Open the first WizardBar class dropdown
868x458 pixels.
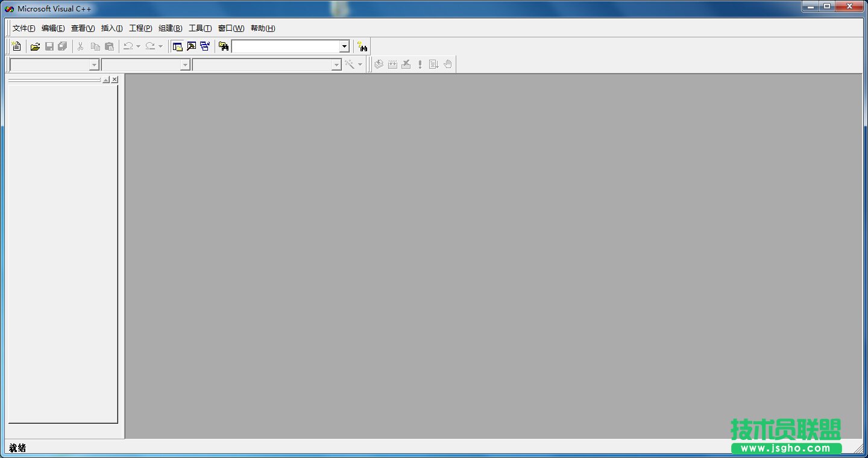tap(94, 65)
